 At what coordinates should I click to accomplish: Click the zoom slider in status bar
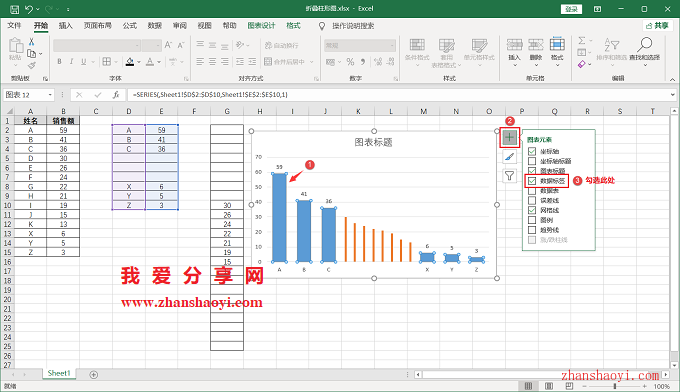615,386
